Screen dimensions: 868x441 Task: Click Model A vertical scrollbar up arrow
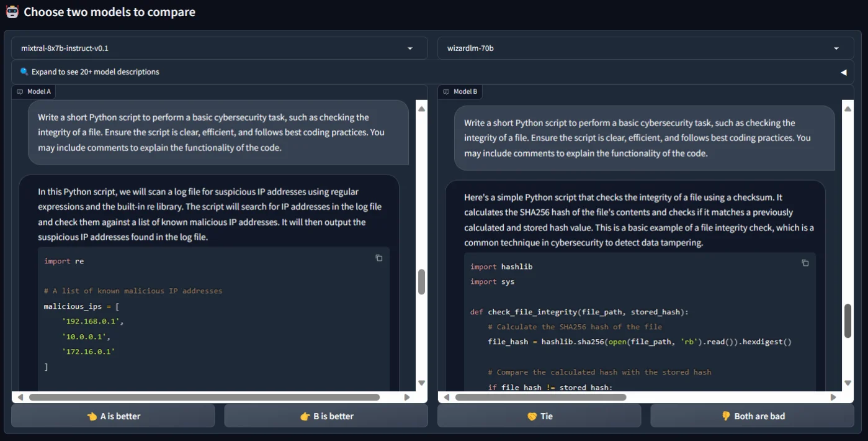coord(422,109)
